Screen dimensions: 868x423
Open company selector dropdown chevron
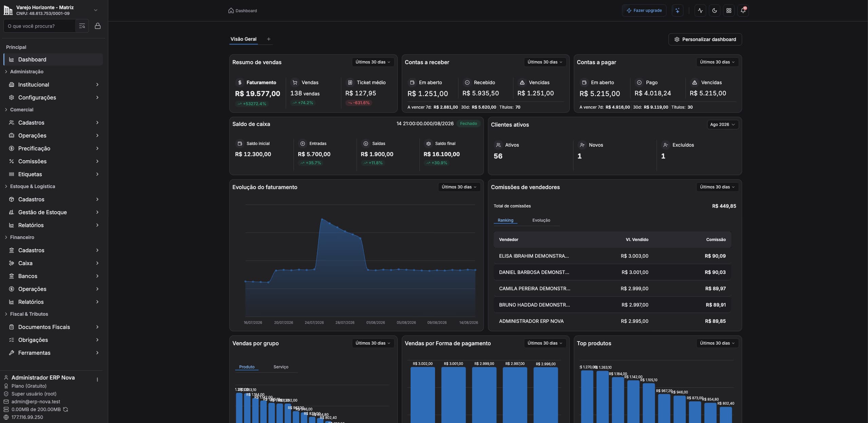click(x=96, y=10)
